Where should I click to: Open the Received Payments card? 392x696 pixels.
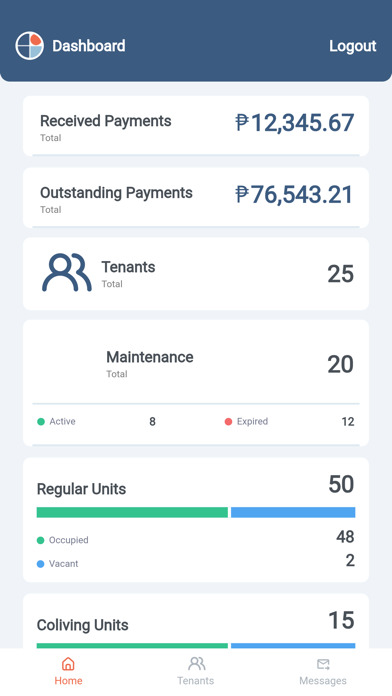[196, 126]
